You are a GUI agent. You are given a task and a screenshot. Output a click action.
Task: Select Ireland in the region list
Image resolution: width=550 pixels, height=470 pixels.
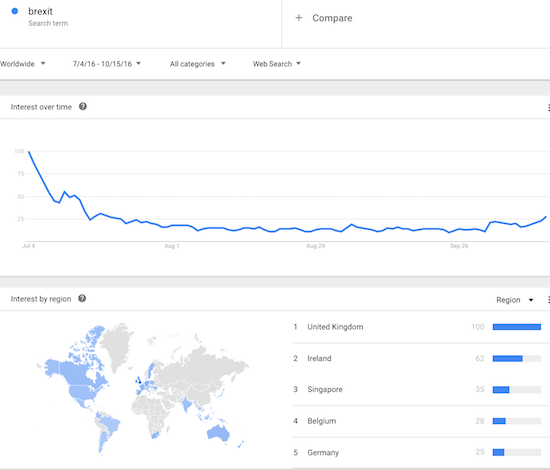tap(417, 358)
